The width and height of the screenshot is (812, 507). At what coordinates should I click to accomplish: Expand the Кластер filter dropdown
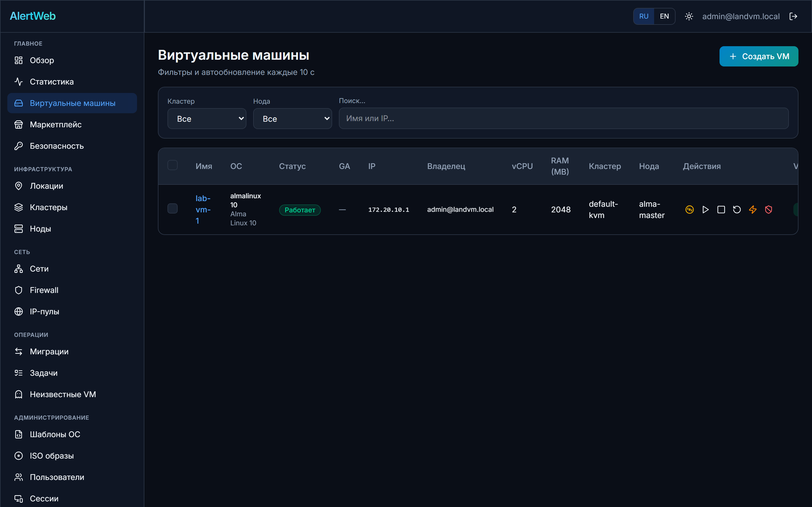click(x=207, y=119)
